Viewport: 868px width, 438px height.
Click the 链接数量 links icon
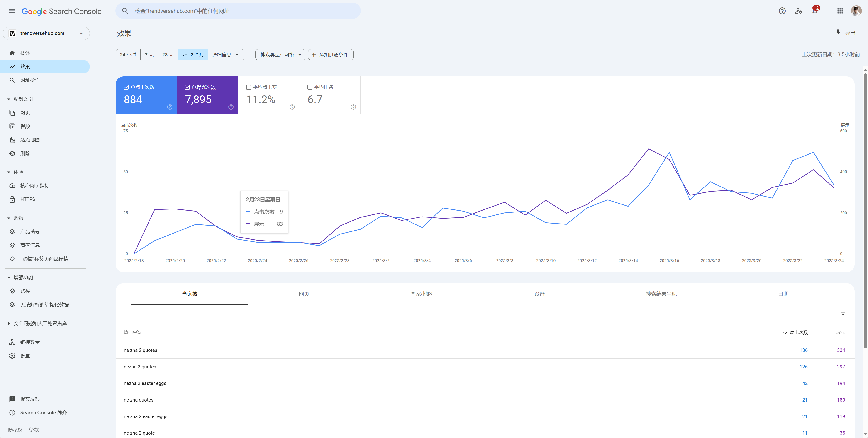[x=12, y=342]
